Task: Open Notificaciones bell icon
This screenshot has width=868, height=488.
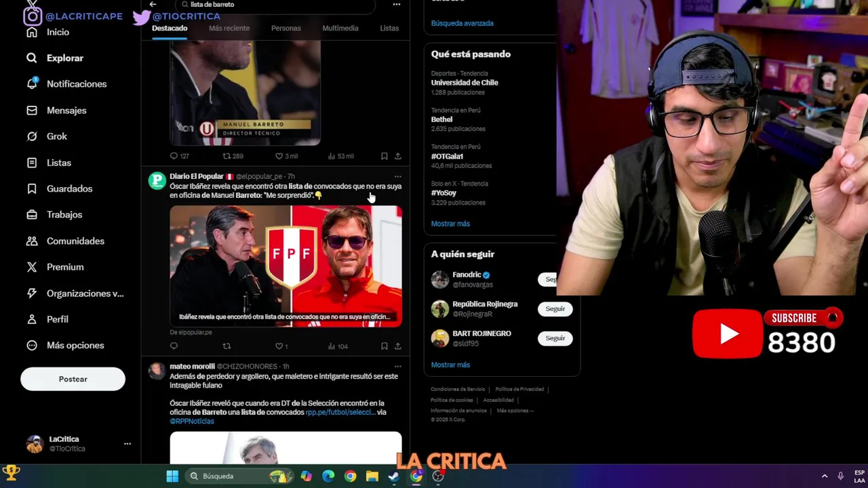Action: (32, 84)
